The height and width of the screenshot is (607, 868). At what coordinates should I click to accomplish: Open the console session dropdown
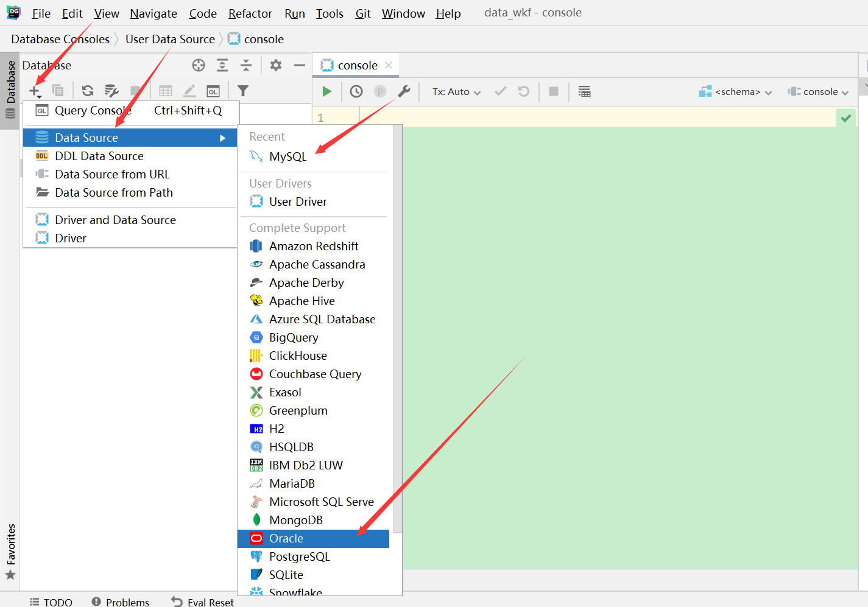coord(818,91)
